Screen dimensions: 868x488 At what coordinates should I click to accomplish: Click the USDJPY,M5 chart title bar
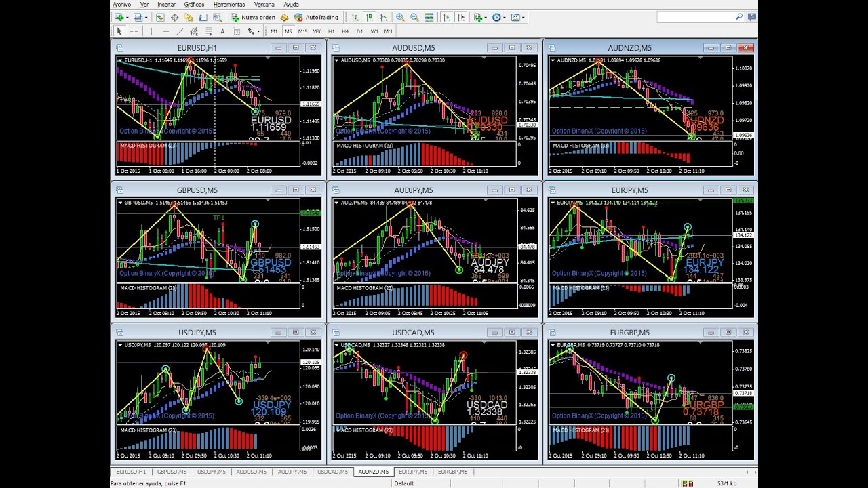pos(197,333)
